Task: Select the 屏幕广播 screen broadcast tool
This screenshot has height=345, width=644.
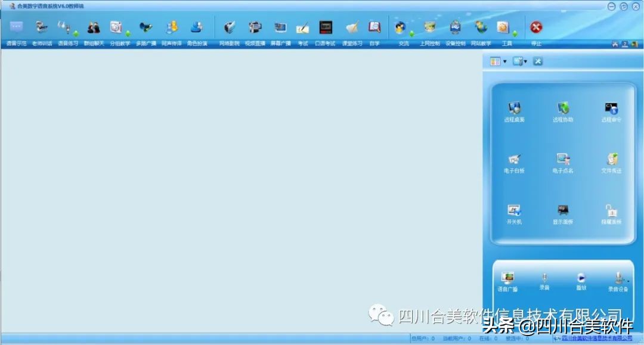Action: tap(280, 33)
